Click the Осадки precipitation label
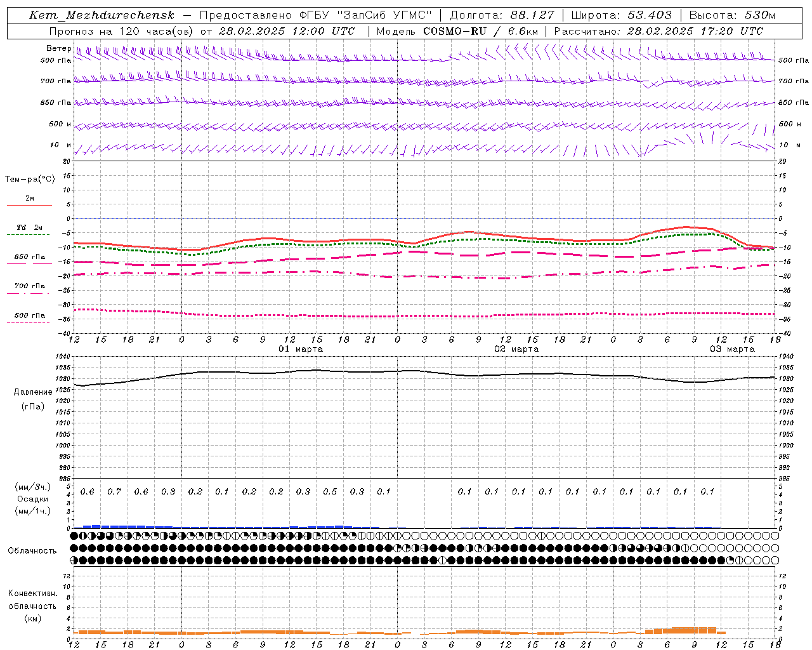This screenshot has height=650, width=812. pos(32,499)
